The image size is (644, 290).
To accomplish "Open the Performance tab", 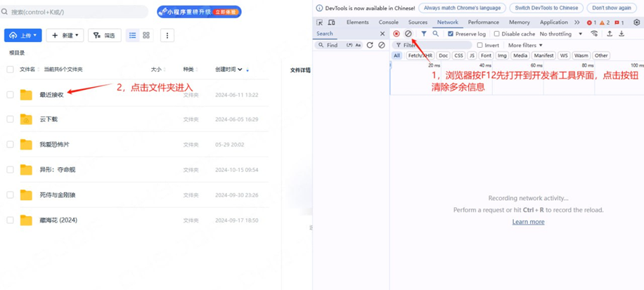I will 483,22.
